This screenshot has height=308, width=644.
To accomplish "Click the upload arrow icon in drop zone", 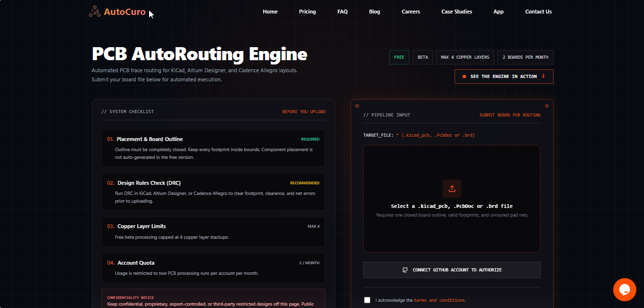I will [452, 189].
